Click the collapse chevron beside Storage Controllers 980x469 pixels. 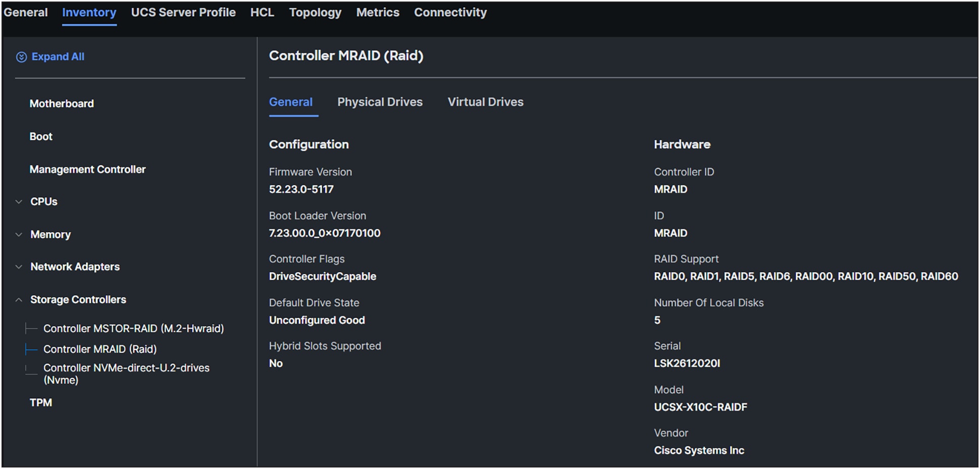(x=19, y=299)
